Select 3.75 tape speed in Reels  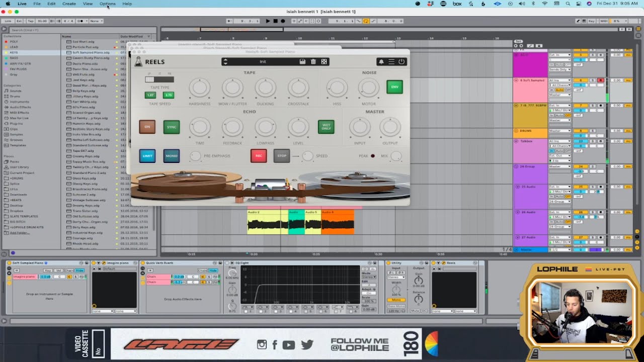[x=169, y=95]
